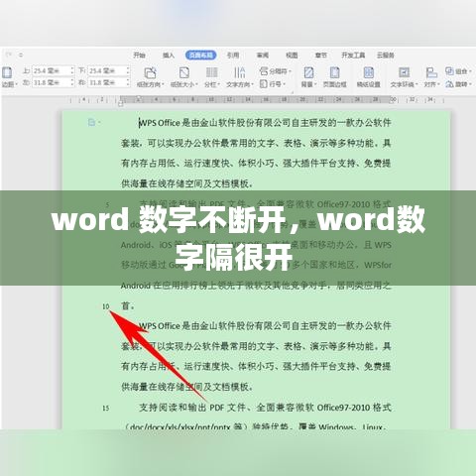Open the 行号 line numbers dropdown

click(273, 84)
